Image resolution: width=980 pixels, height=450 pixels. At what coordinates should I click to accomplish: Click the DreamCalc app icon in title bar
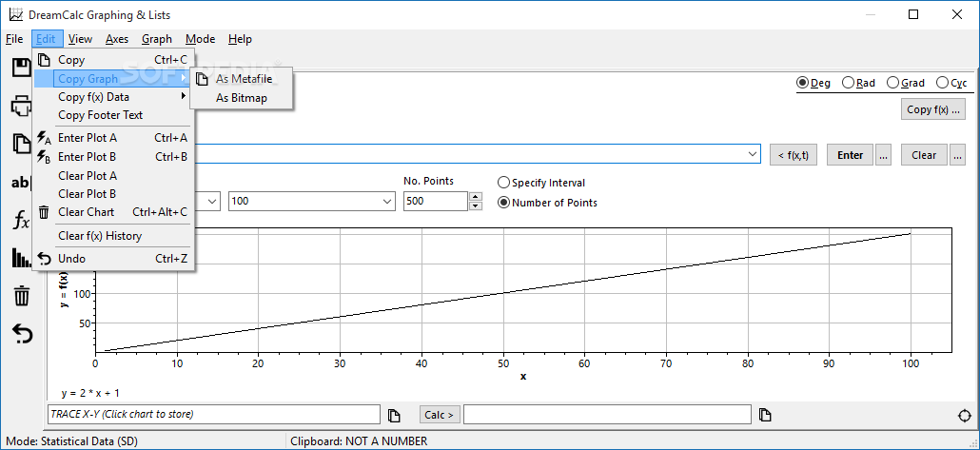pyautogui.click(x=15, y=14)
